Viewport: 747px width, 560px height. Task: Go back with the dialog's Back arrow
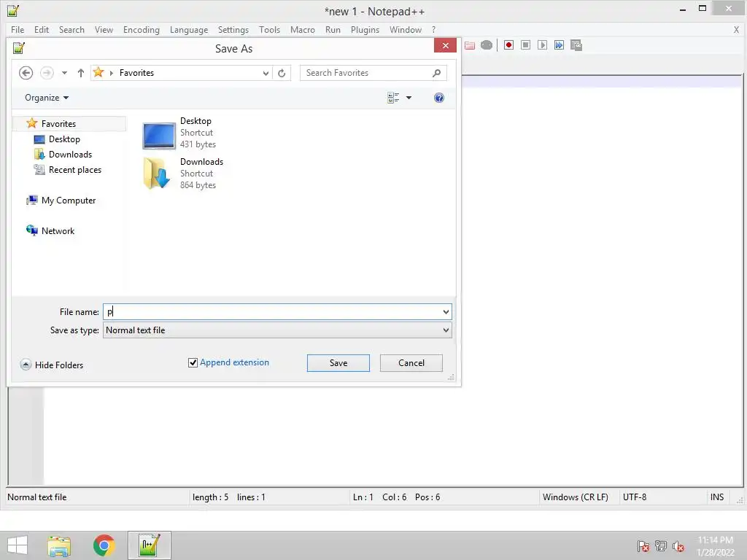[x=26, y=73]
